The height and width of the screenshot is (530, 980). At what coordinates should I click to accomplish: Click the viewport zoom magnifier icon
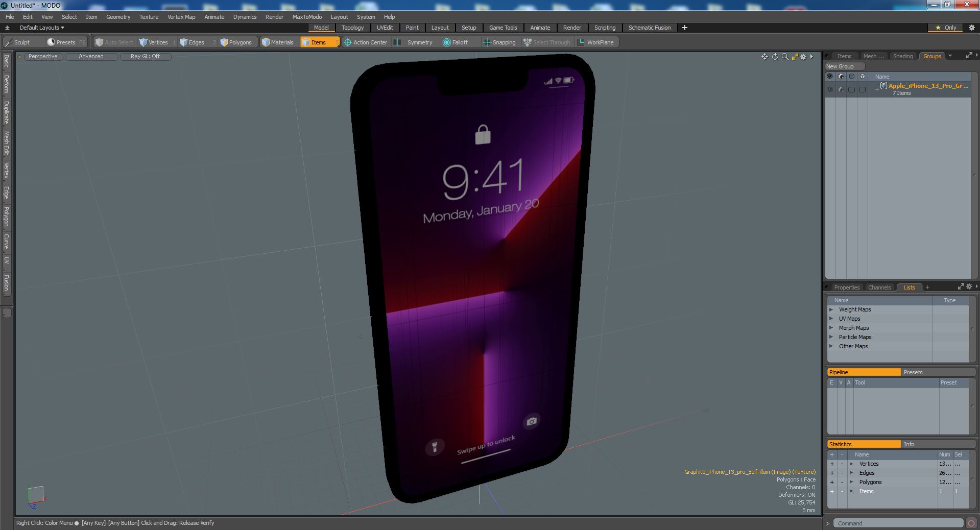[x=785, y=57]
